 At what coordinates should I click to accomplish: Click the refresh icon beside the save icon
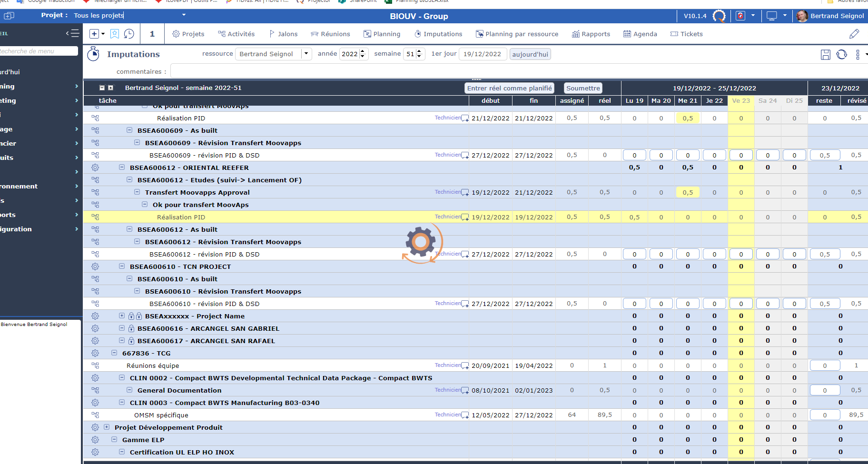coord(842,55)
